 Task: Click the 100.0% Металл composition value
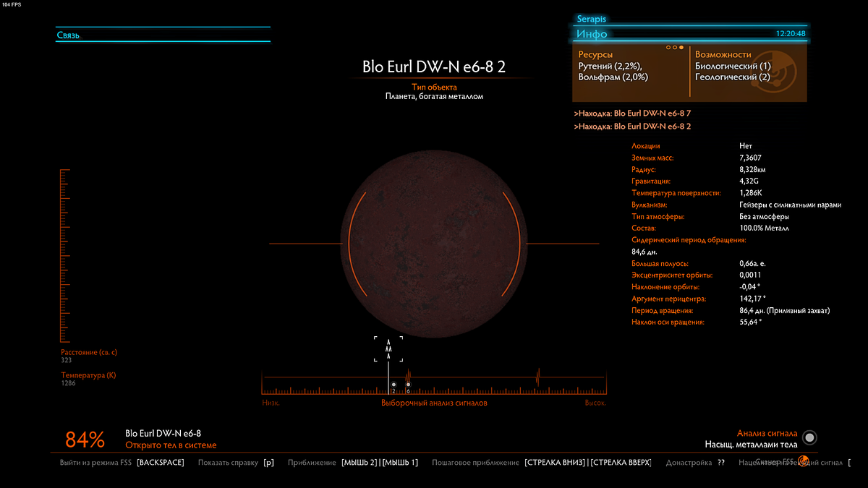765,228
